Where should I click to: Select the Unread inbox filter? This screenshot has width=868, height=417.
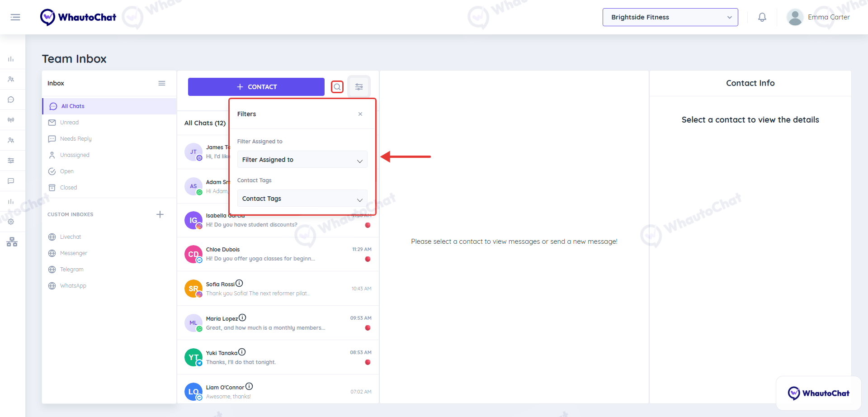[109, 123]
